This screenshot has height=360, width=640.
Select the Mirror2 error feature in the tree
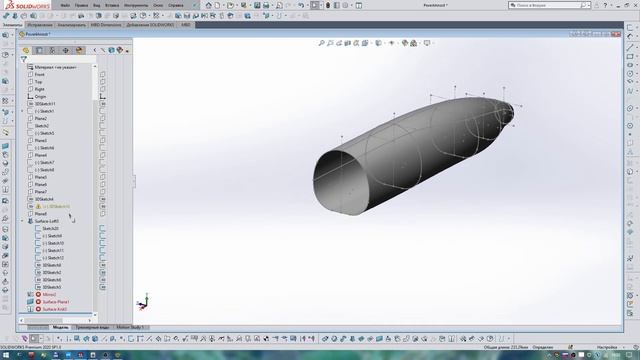49,294
